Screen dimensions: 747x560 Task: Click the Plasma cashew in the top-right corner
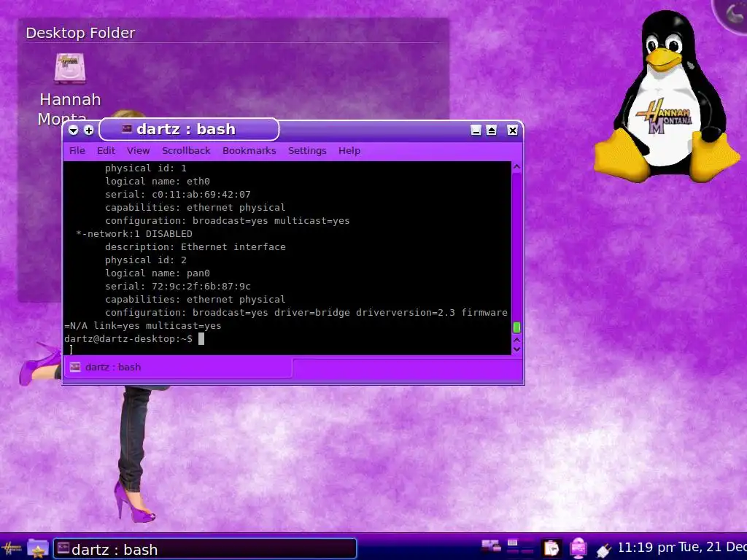coord(732,13)
